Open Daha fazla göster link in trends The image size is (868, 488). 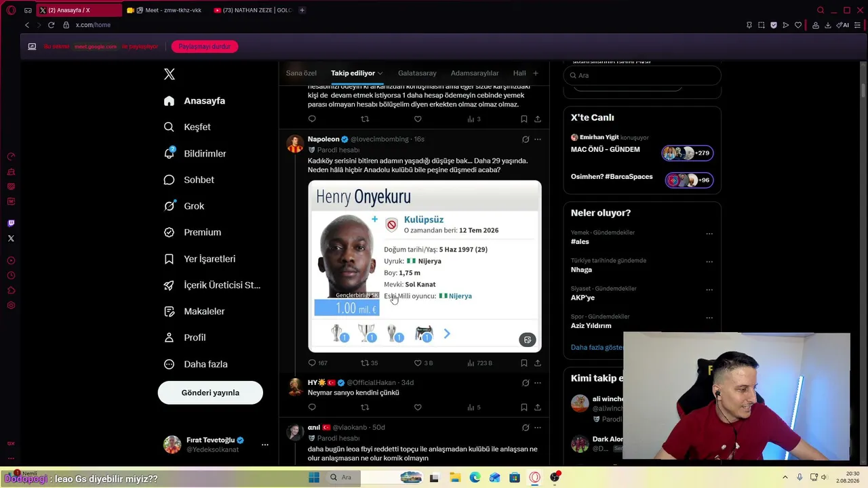click(x=597, y=347)
